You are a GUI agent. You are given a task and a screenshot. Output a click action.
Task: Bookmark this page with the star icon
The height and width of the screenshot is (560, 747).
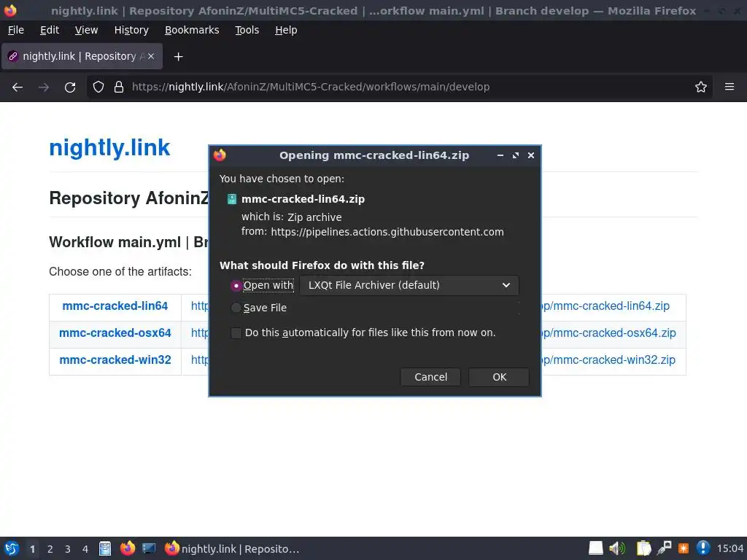point(701,87)
